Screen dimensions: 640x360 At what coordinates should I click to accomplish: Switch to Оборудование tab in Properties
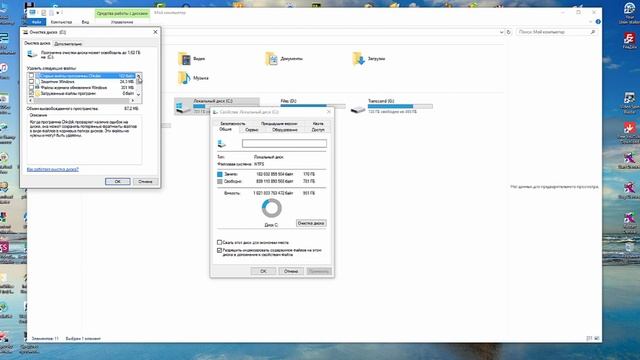tap(285, 130)
